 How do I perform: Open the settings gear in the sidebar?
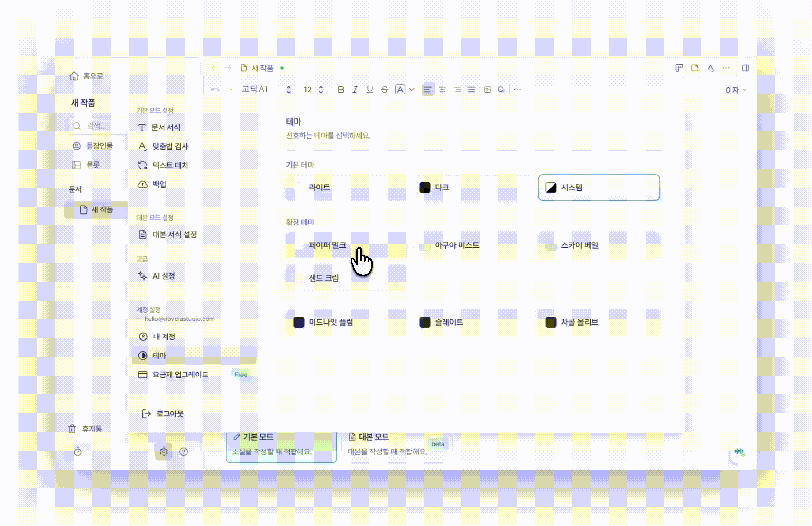pyautogui.click(x=164, y=452)
